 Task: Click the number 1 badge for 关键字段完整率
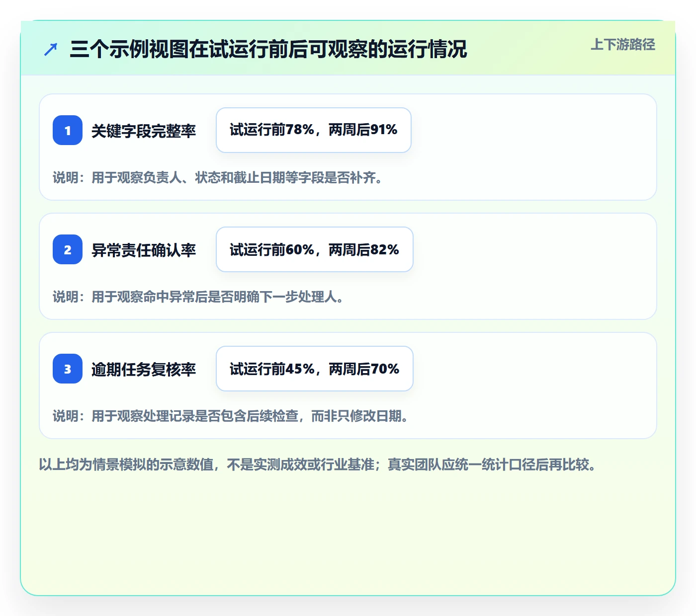pyautogui.click(x=68, y=130)
